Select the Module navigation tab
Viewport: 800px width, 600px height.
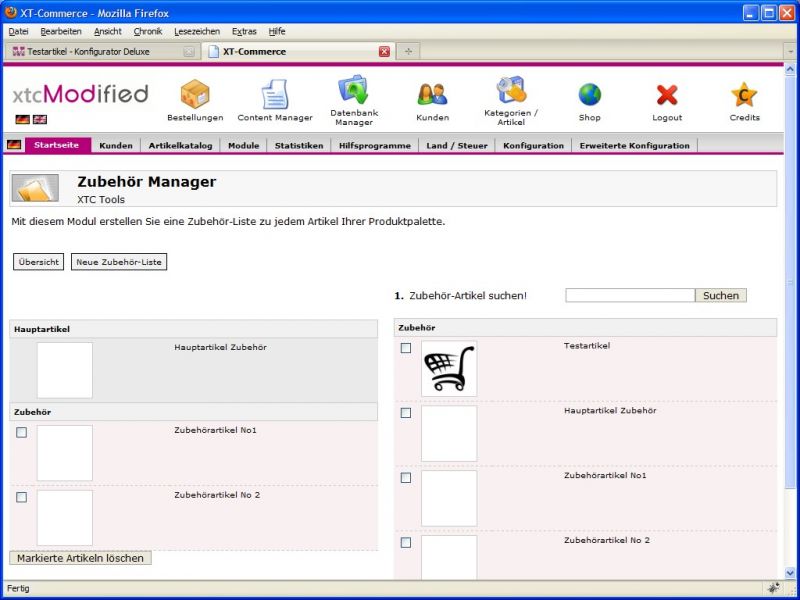point(243,145)
